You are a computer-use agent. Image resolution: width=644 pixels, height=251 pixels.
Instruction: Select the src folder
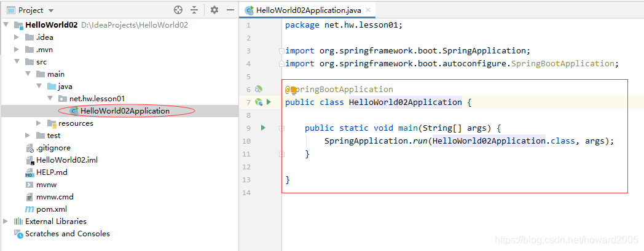coord(42,62)
